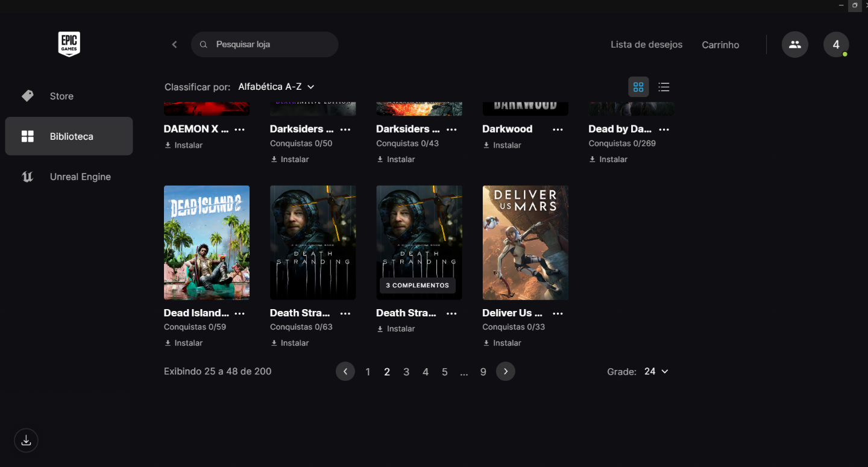Select the 3 COMPLEMENTOS badge
The image size is (868, 467).
coord(418,286)
